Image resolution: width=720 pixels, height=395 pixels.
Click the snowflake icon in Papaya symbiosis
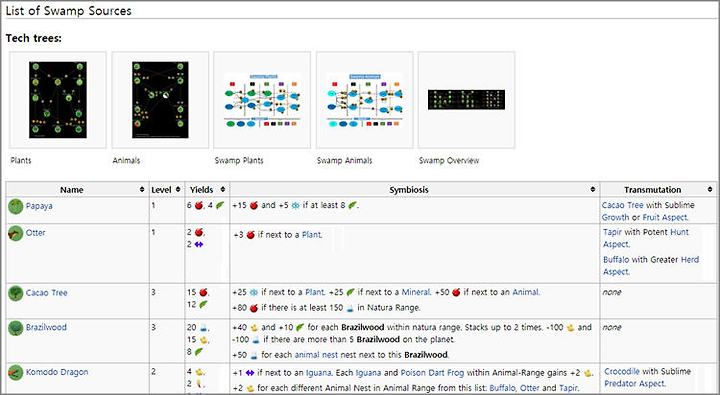[295, 205]
